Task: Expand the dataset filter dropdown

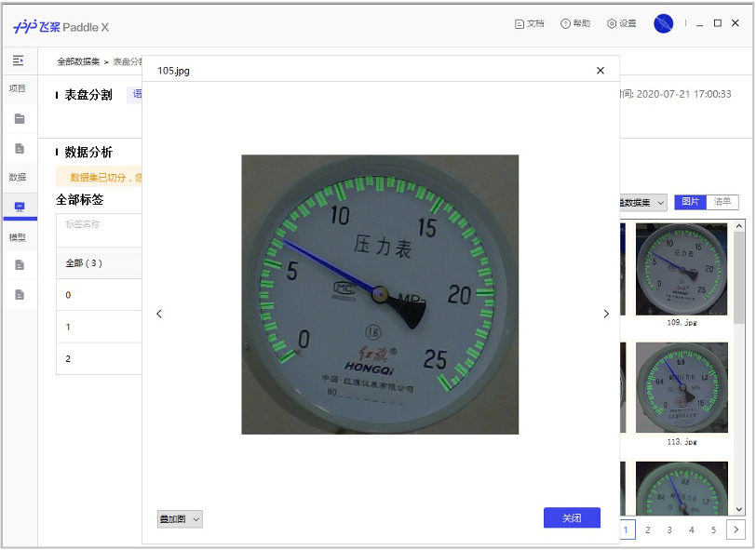Action: click(x=643, y=203)
